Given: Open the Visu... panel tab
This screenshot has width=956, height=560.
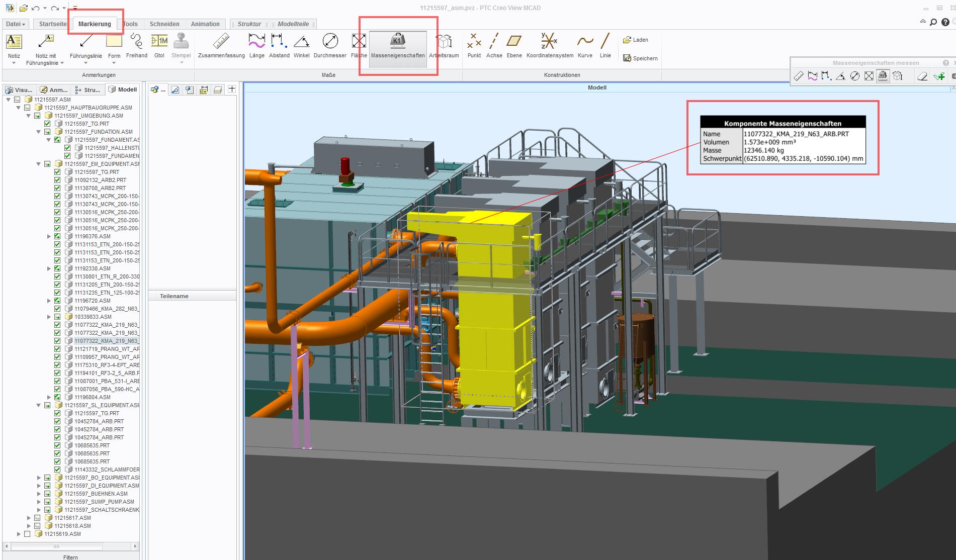Looking at the screenshot, I should coord(20,89).
